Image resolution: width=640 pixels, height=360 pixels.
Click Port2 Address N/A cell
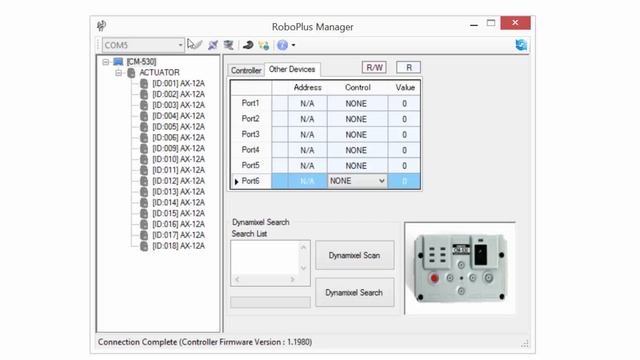click(307, 119)
